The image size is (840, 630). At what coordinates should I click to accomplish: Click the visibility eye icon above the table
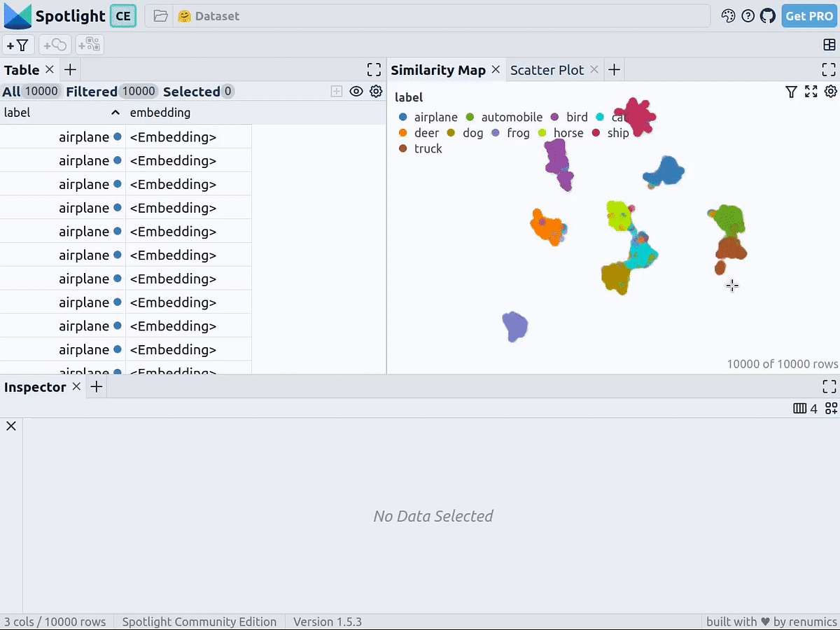[356, 91]
